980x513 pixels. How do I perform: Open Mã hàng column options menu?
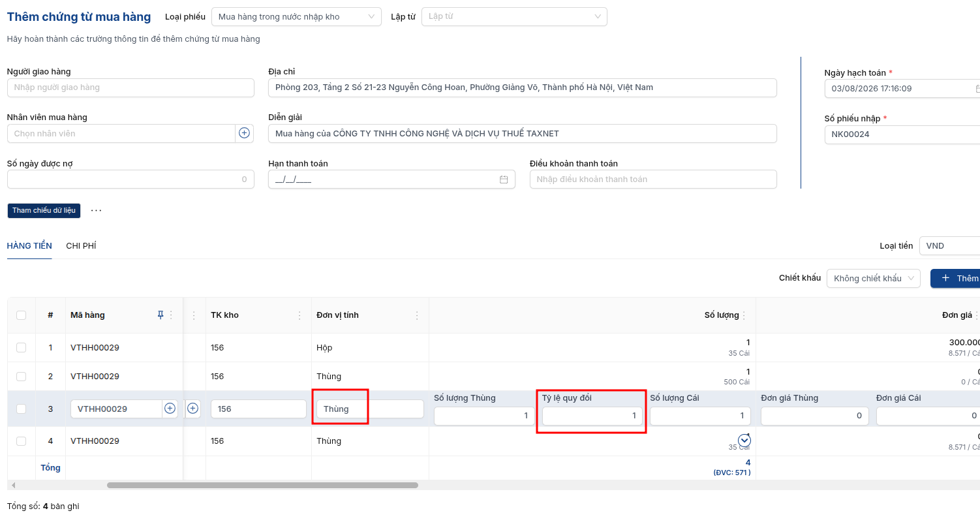click(x=172, y=315)
